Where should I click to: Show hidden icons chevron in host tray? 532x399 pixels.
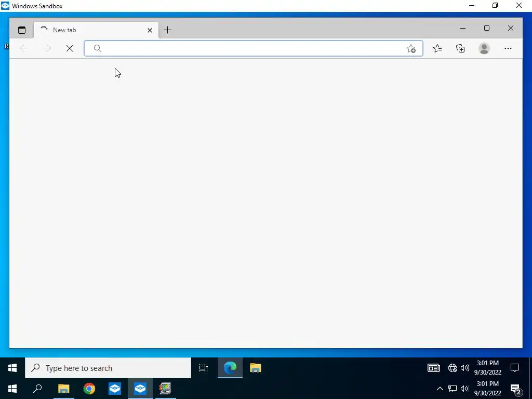[440, 389]
